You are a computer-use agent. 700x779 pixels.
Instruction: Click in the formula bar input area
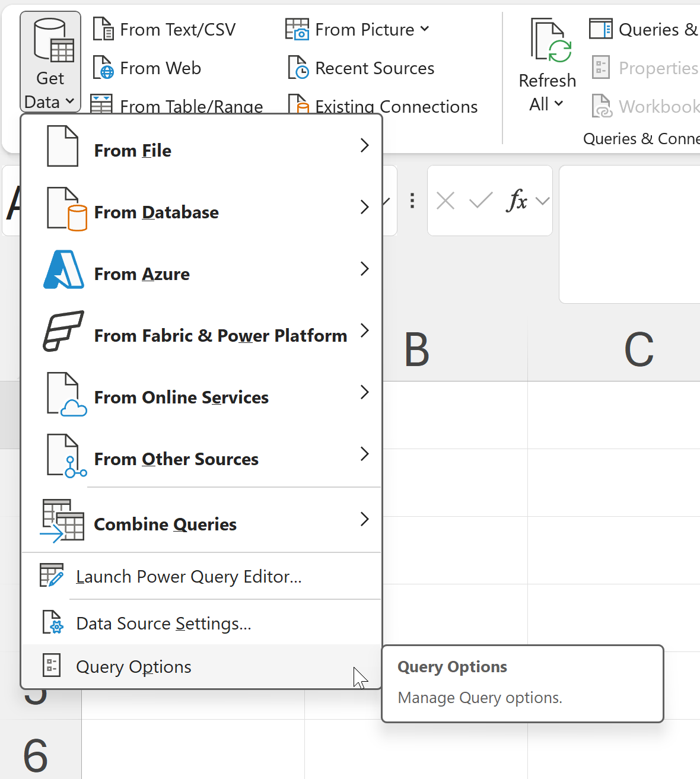point(629,234)
